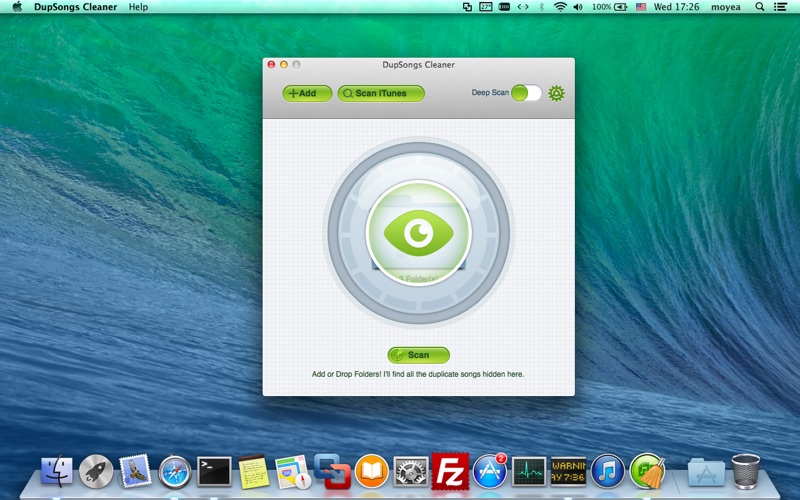Click the volume icon in menu bar
This screenshot has height=500, width=800.
click(578, 7)
